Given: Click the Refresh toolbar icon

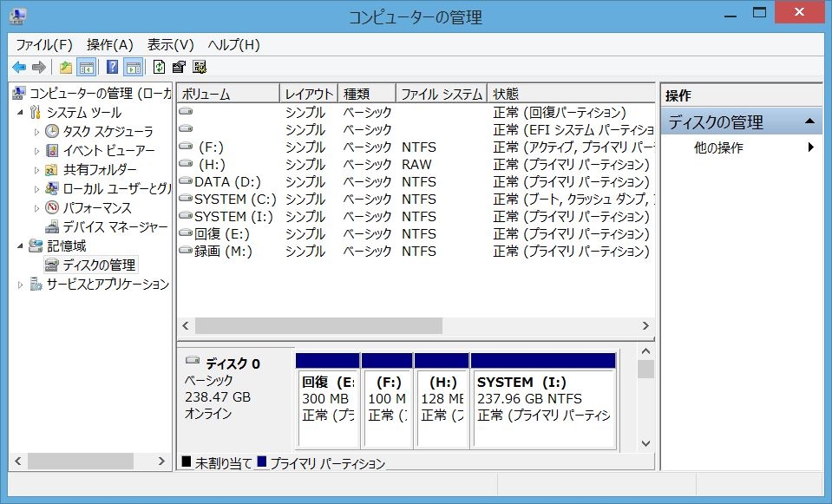Looking at the screenshot, I should (x=159, y=68).
